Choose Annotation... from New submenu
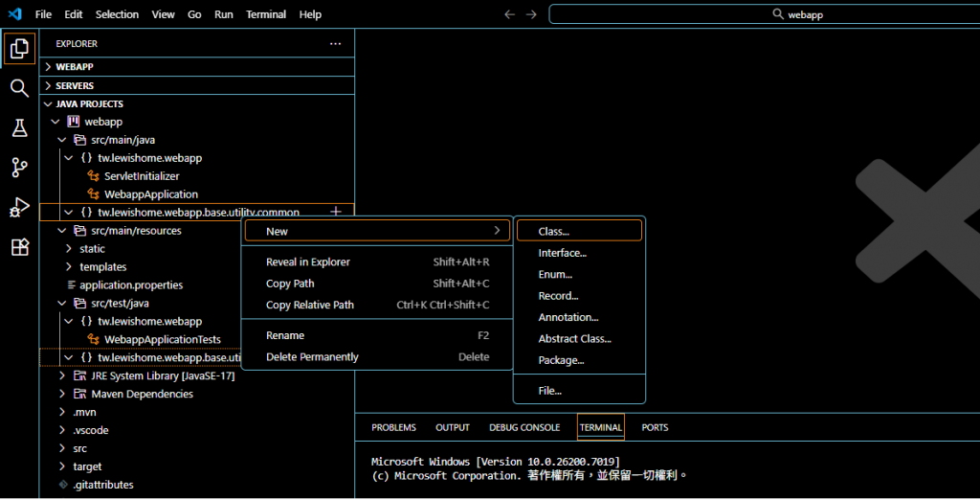Viewport: 980px width, 500px height. (579, 317)
